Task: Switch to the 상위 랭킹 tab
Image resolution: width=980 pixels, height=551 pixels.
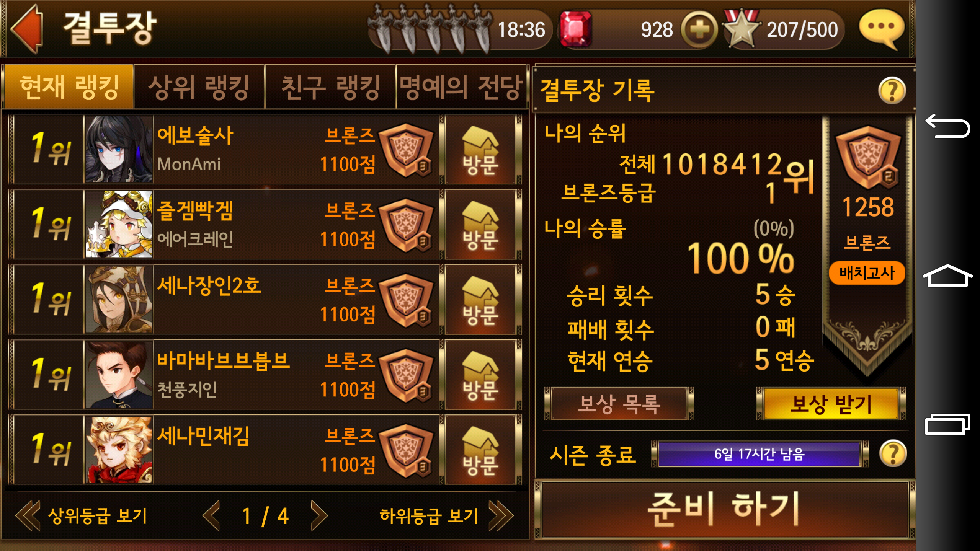Action: 199,87
